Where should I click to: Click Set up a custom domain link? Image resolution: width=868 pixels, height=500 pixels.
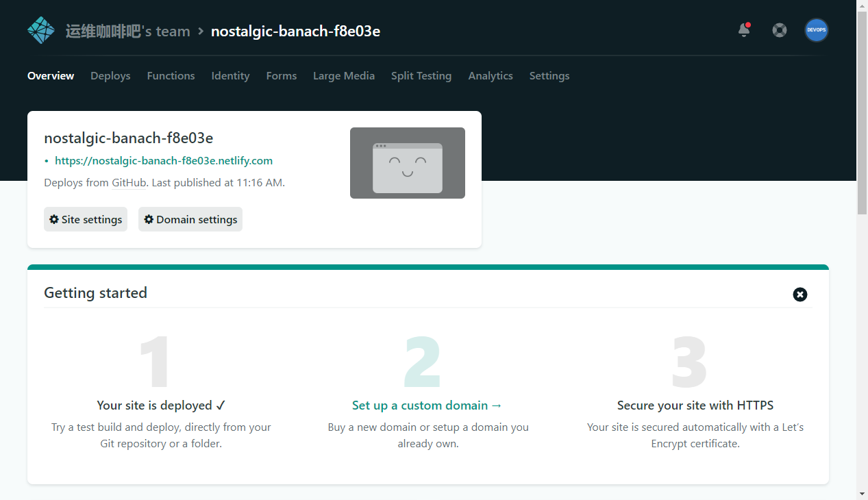coord(427,405)
